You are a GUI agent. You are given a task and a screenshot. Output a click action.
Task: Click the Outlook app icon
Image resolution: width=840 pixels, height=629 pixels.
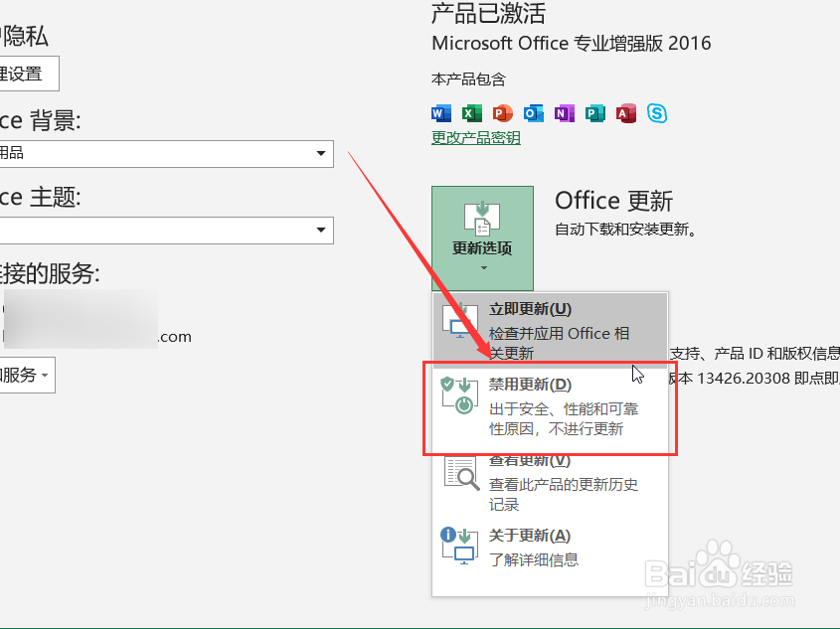(534, 113)
